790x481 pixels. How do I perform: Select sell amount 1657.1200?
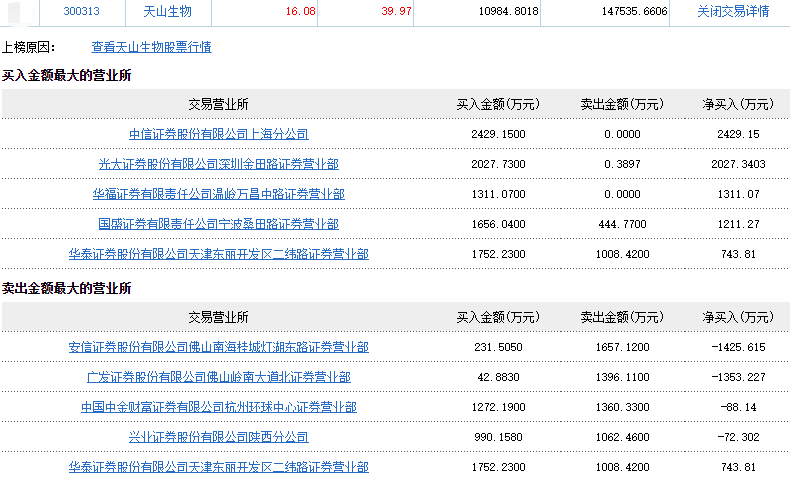pyautogui.click(x=622, y=347)
